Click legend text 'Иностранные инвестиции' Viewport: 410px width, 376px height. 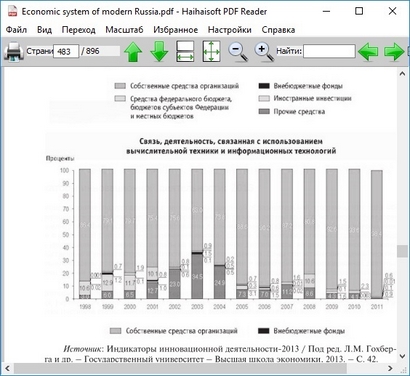(x=312, y=98)
